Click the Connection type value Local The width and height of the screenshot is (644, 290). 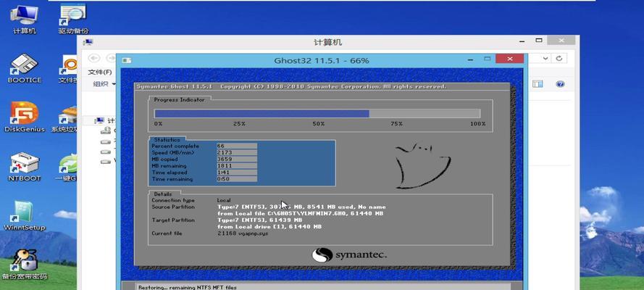tap(224, 200)
